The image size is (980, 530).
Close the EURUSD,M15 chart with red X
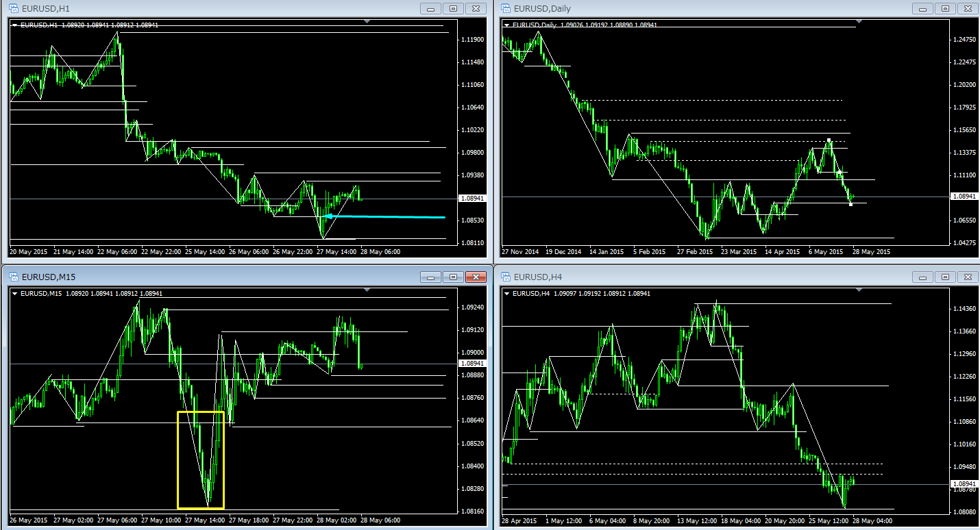click(x=475, y=277)
